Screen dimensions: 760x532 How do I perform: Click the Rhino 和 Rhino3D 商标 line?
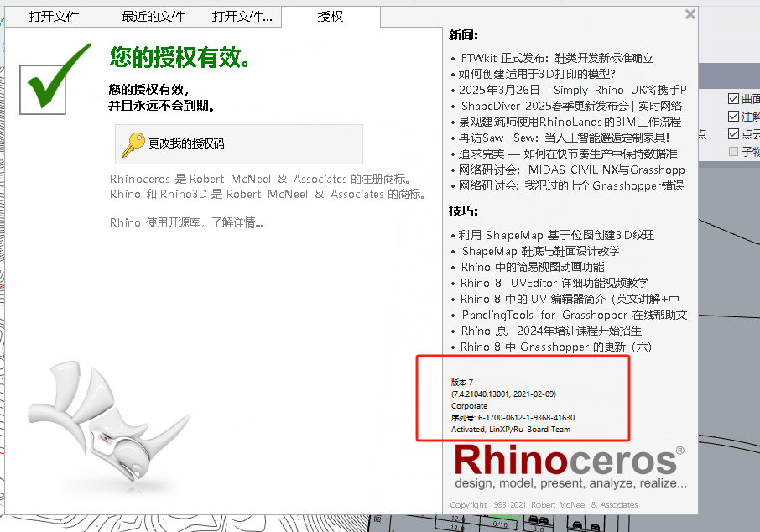point(268,194)
